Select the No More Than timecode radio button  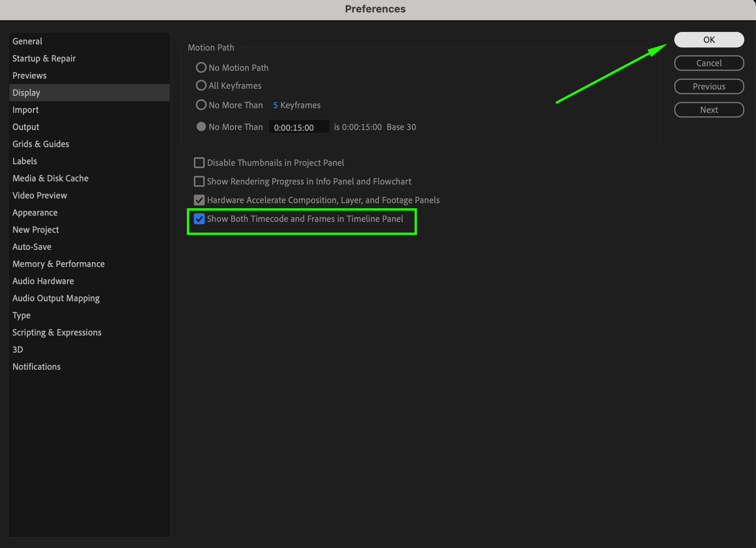(x=201, y=127)
